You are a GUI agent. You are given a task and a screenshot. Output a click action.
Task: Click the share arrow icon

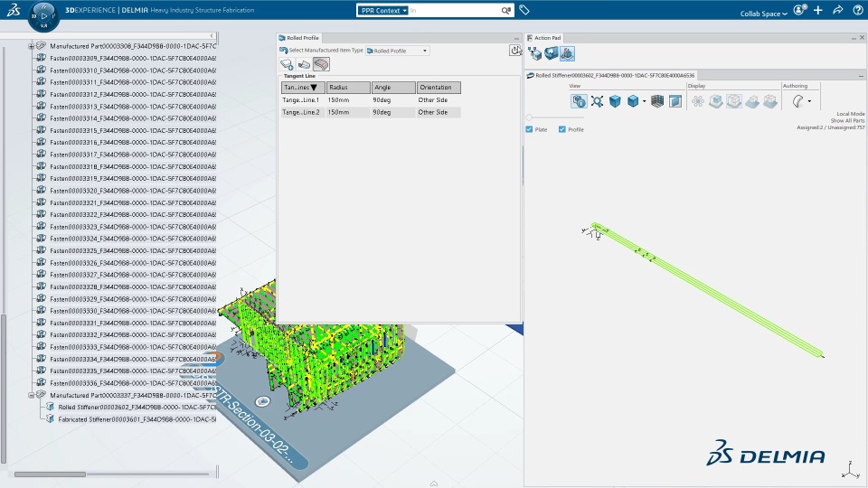pos(838,10)
